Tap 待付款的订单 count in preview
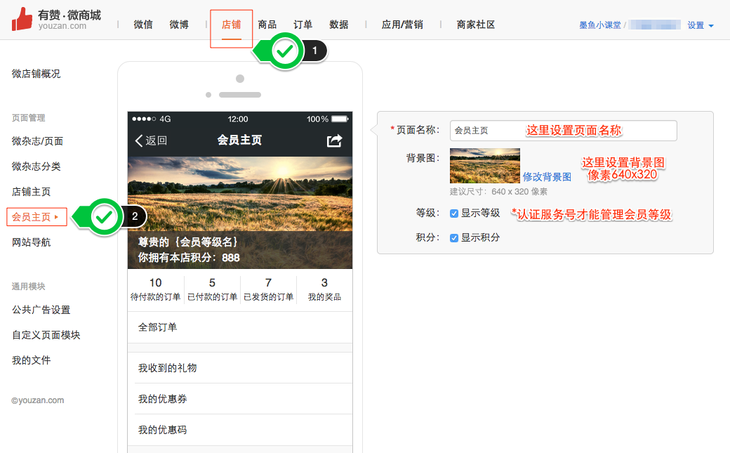 click(155, 290)
